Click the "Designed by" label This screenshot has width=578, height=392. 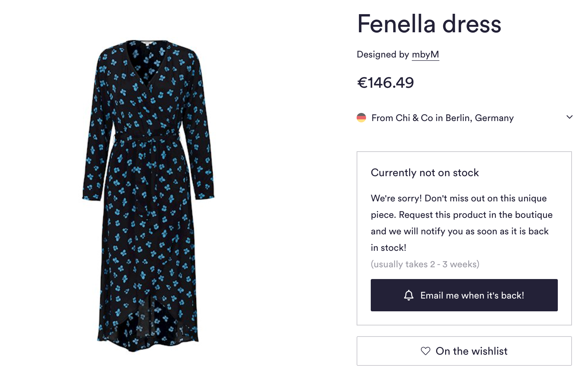(383, 54)
